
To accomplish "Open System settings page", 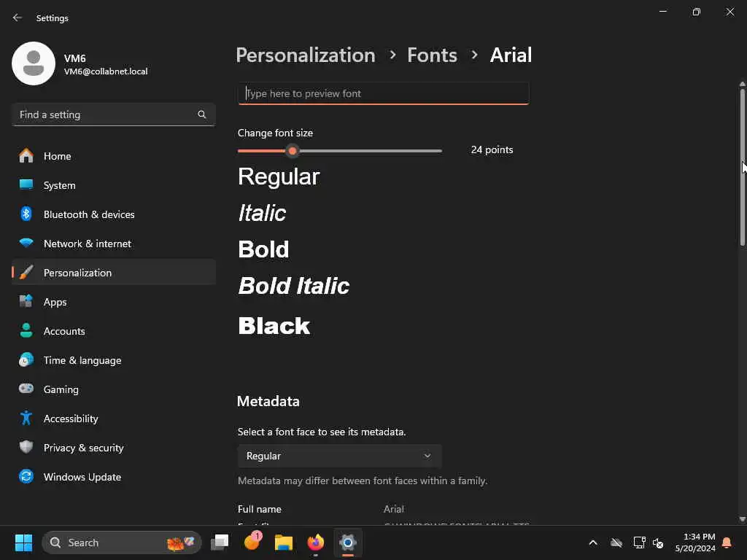I will (113, 184).
